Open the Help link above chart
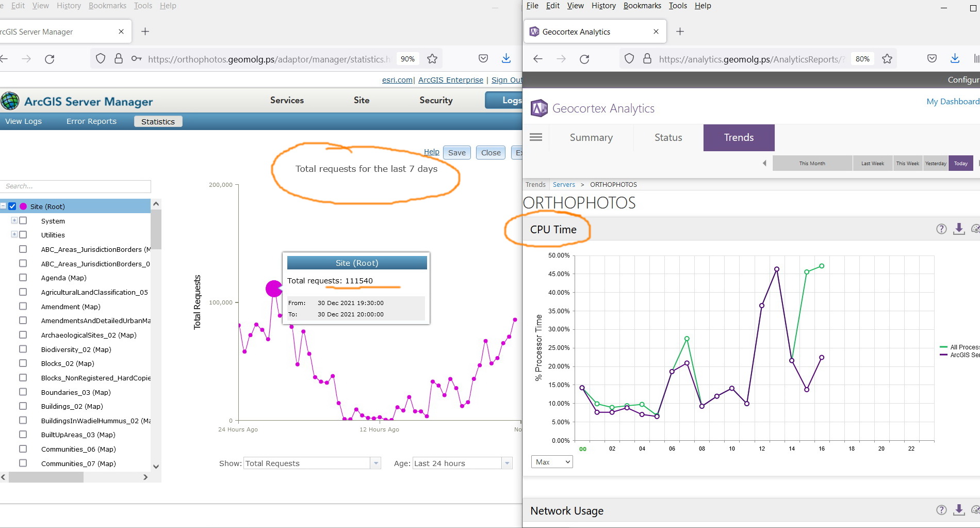 [x=432, y=152]
